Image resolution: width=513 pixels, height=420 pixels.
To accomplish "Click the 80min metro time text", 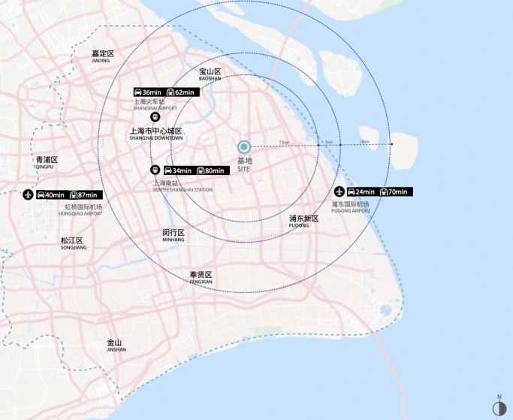I will (215, 171).
